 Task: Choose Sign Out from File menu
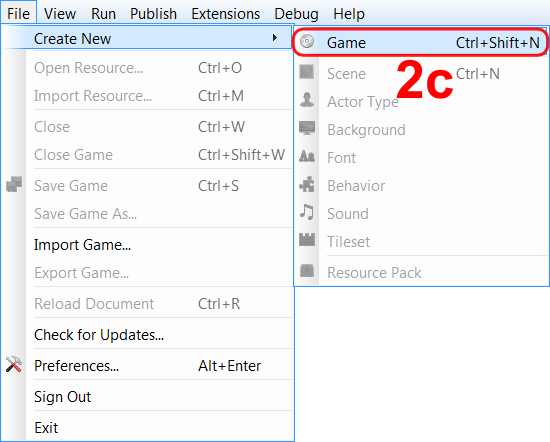(147, 397)
